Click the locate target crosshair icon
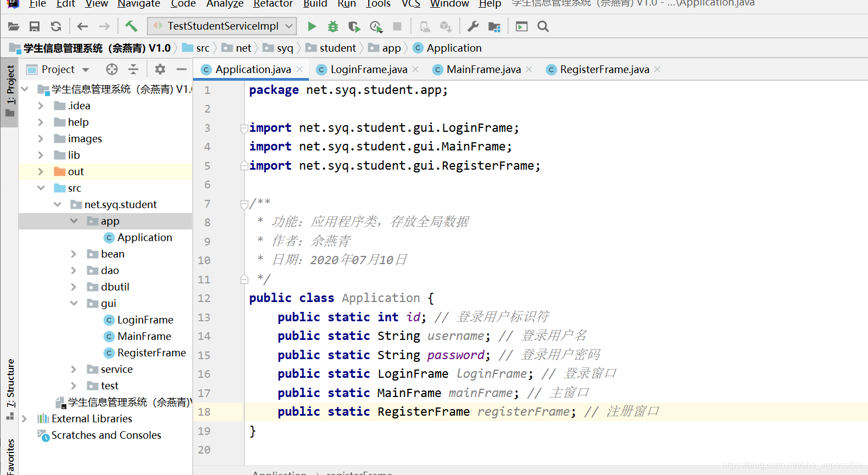This screenshot has height=475, width=868. tap(112, 69)
